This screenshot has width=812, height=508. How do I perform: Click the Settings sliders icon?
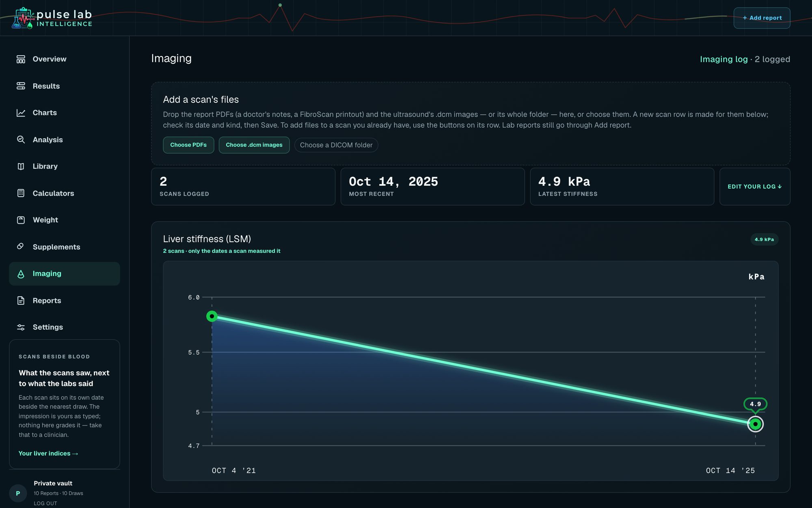(21, 327)
